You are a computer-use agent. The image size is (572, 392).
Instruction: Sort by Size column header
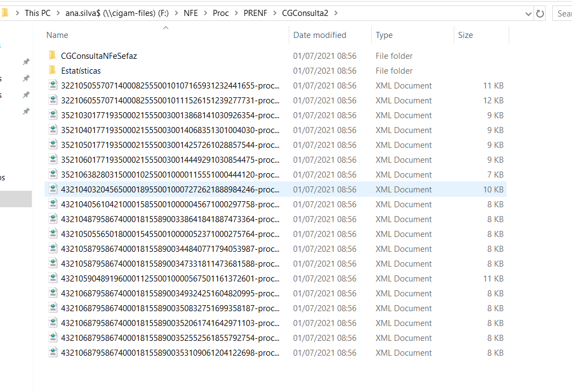point(465,35)
